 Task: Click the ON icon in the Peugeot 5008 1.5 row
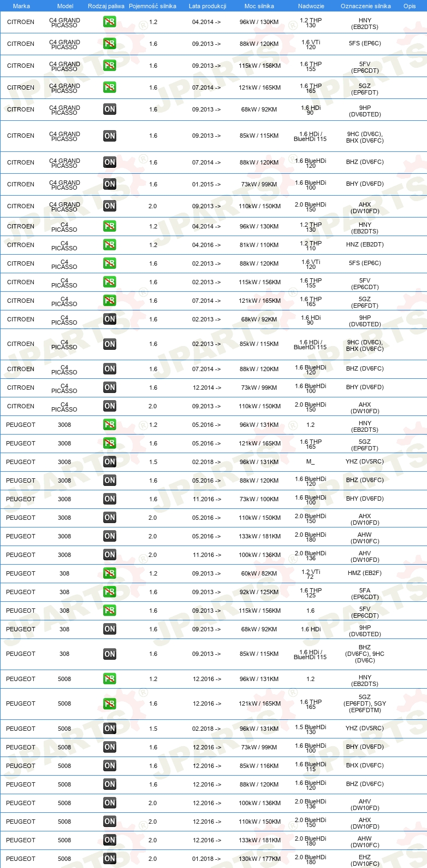110,729
